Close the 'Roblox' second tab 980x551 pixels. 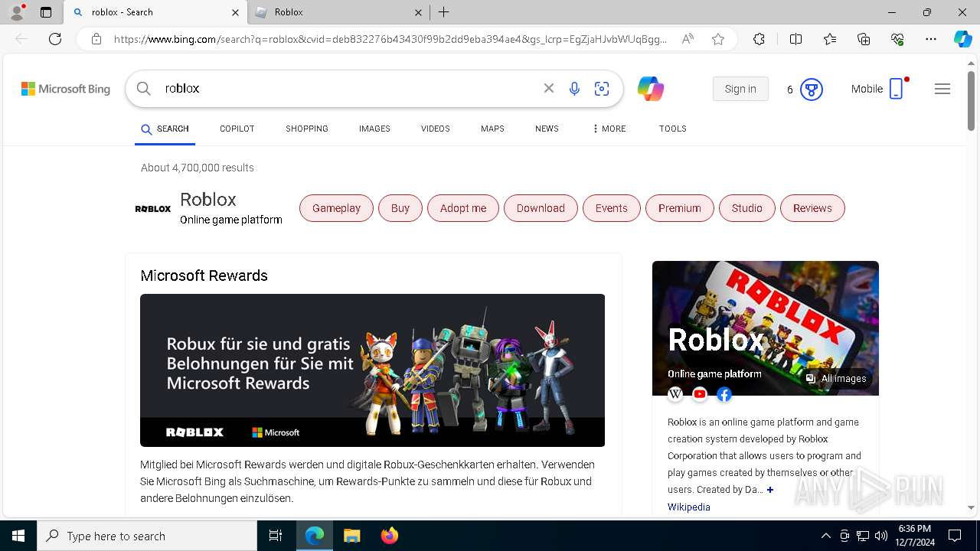tap(418, 12)
